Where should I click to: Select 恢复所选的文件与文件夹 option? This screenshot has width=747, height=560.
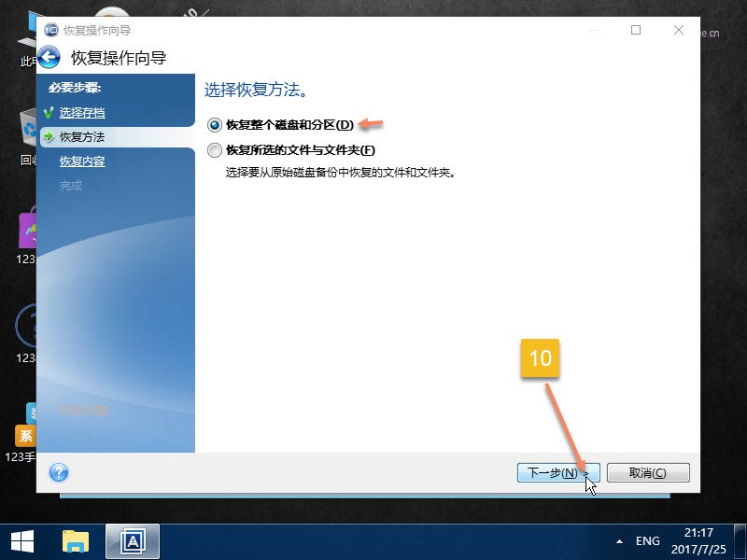click(x=216, y=149)
